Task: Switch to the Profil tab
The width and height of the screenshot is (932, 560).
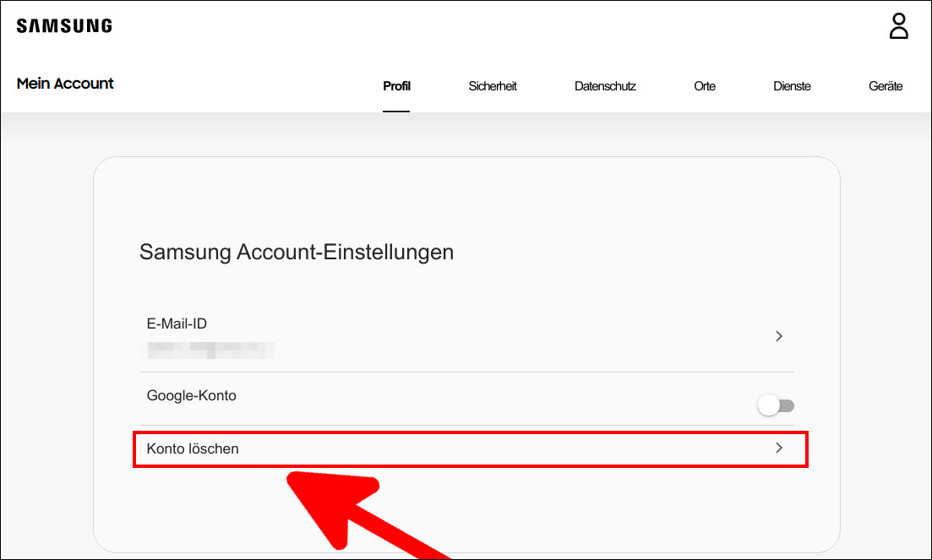Action: point(396,86)
